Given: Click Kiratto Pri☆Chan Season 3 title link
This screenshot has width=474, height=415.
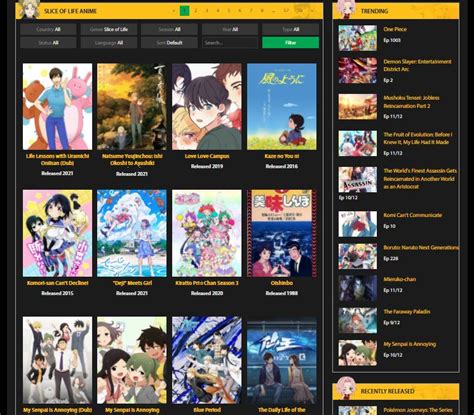Looking at the screenshot, I should click(x=207, y=283).
